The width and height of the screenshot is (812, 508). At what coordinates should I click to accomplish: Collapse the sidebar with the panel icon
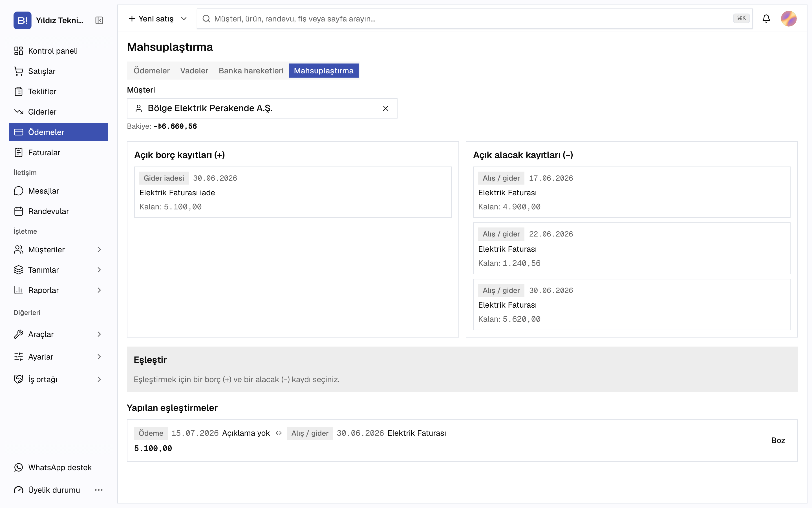pyautogui.click(x=99, y=21)
